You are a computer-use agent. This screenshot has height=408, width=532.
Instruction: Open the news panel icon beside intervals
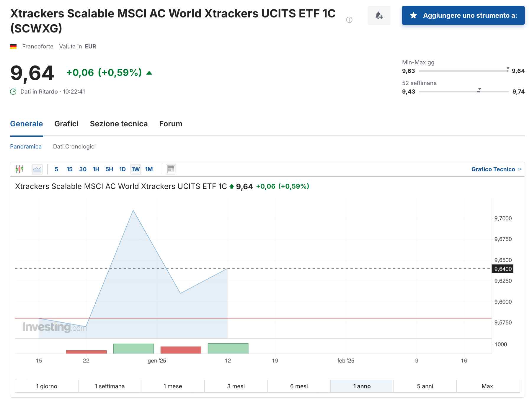point(171,169)
